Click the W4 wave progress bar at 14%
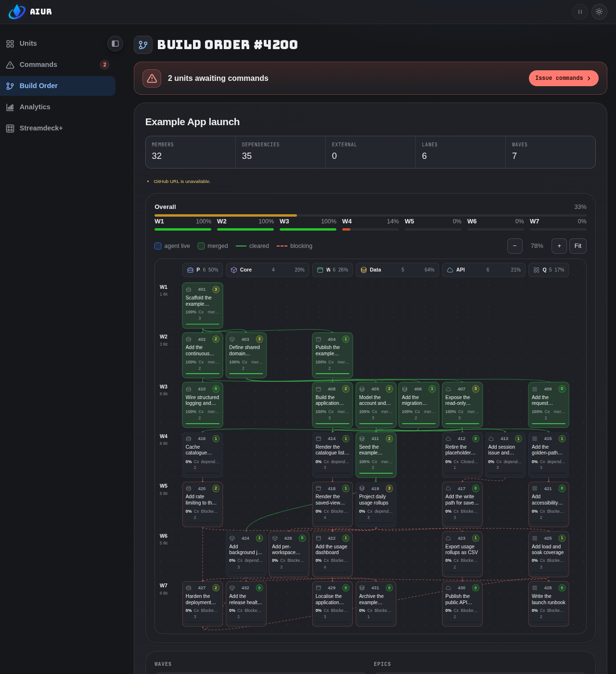Screen dimensions: 616x674 pyautogui.click(x=371, y=230)
